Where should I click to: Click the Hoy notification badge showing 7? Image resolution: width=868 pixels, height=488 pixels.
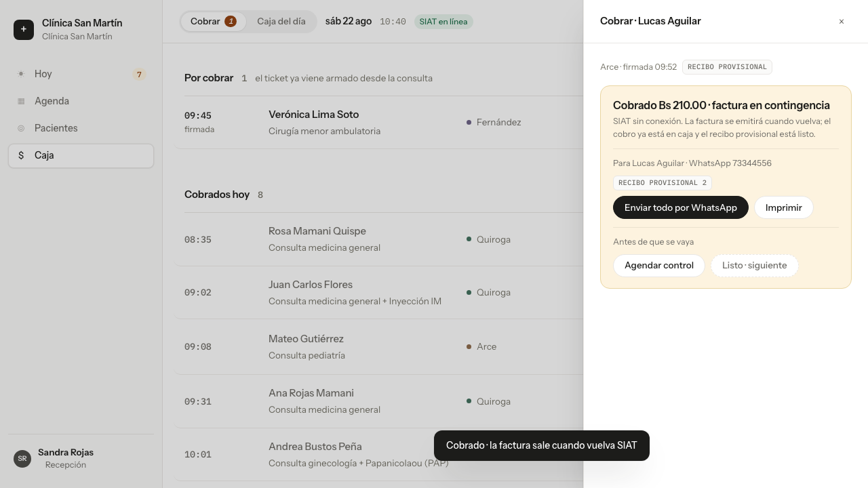pyautogui.click(x=139, y=75)
